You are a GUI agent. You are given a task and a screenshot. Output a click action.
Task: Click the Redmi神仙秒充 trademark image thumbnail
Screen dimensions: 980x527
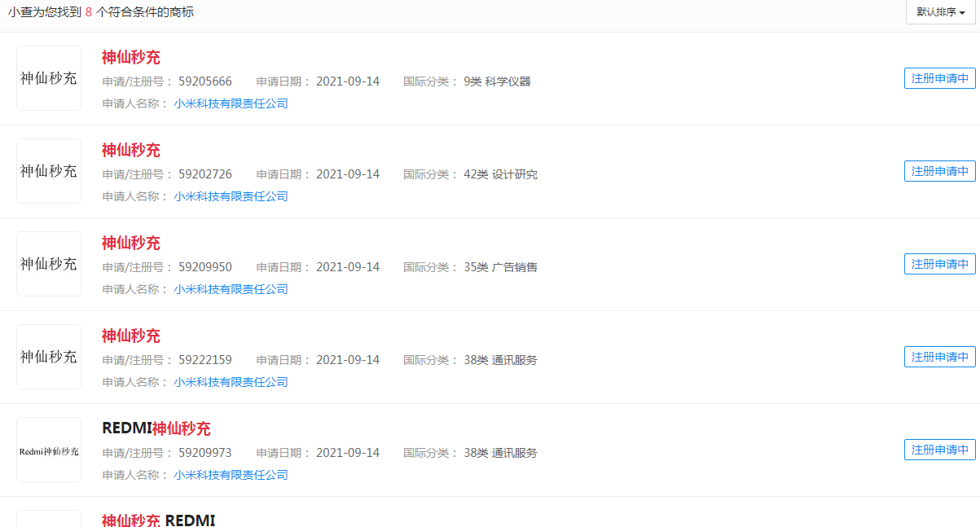48,449
